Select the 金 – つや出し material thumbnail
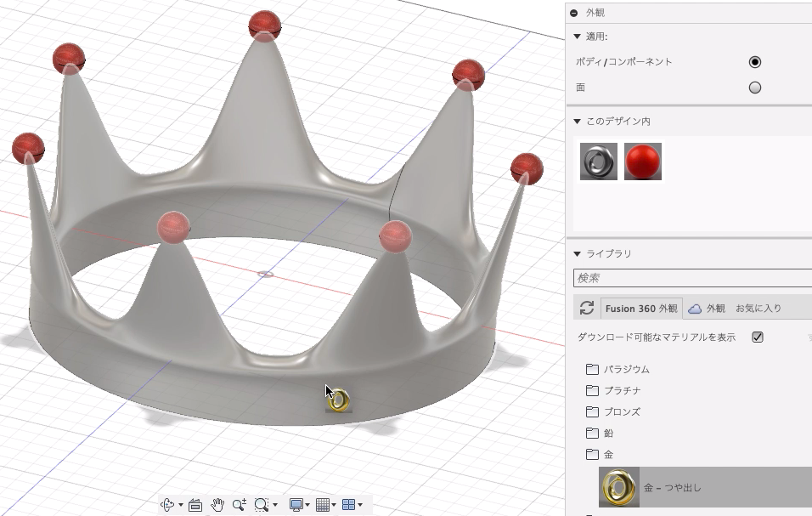The width and height of the screenshot is (812, 516). pos(619,487)
